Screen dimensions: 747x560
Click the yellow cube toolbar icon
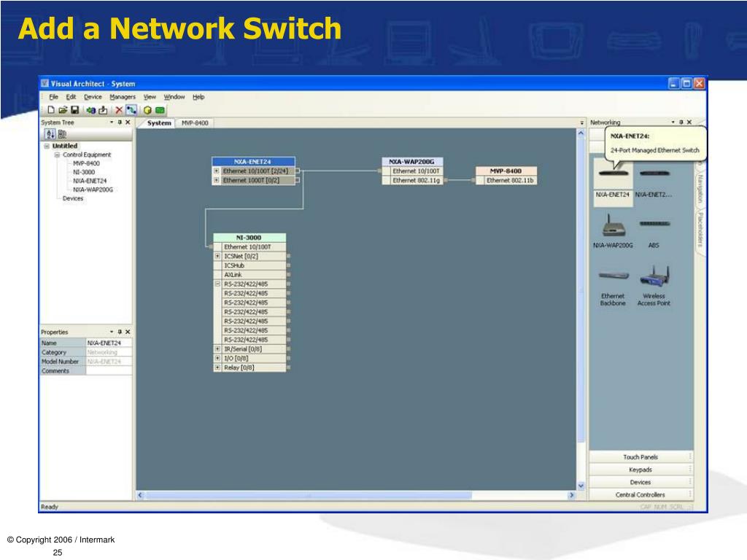147,110
